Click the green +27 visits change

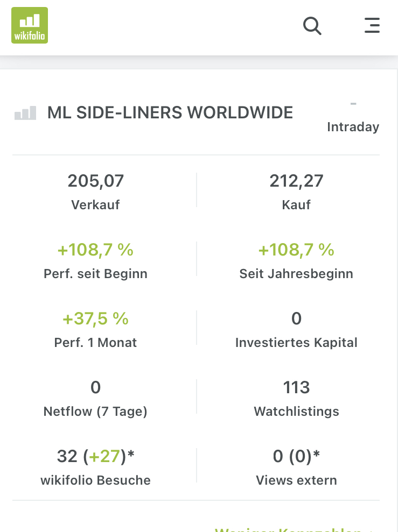pos(109,457)
